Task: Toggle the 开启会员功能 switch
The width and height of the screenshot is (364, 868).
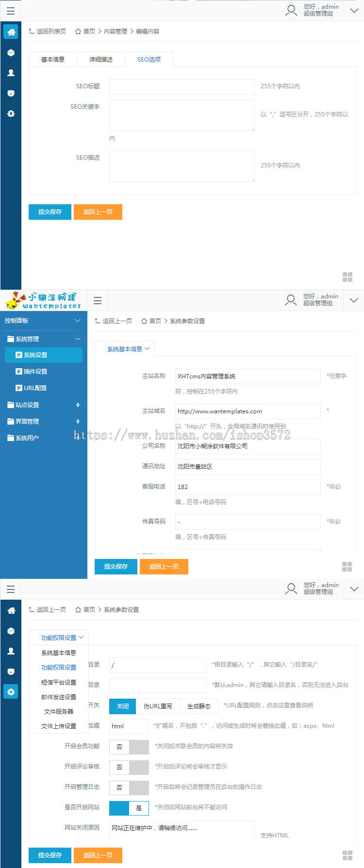Action: coord(129,746)
